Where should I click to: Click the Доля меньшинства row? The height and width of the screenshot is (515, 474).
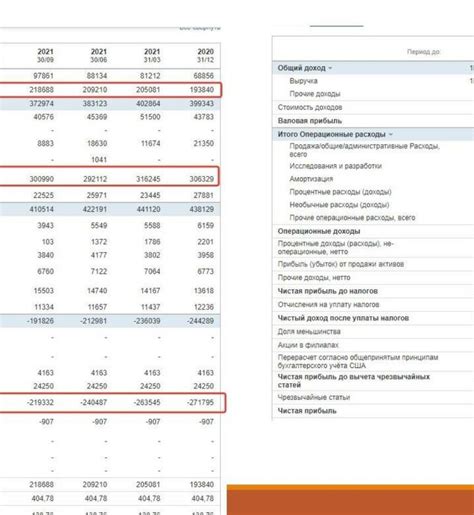coord(373,332)
